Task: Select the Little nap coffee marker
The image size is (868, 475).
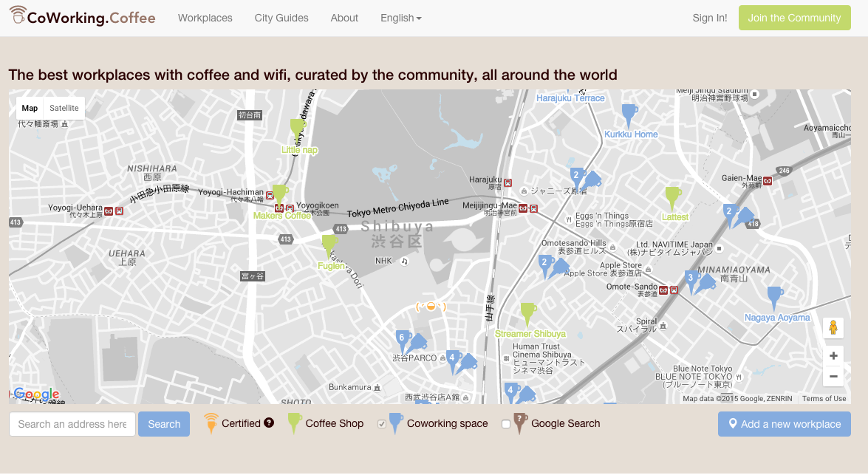Action: pyautogui.click(x=298, y=129)
